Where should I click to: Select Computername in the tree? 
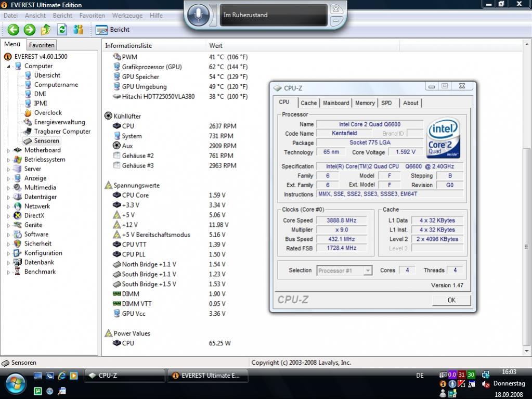(56, 84)
